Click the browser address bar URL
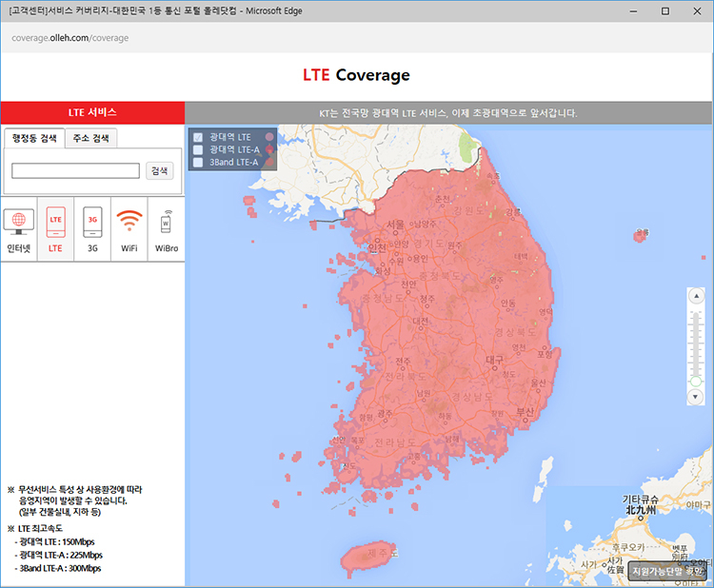The height and width of the screenshot is (588, 714). pos(70,38)
